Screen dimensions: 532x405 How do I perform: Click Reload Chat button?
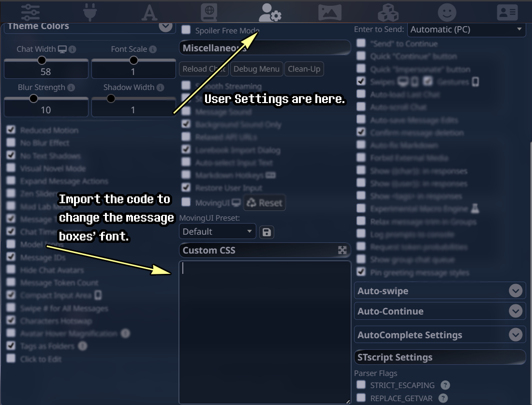(x=204, y=69)
